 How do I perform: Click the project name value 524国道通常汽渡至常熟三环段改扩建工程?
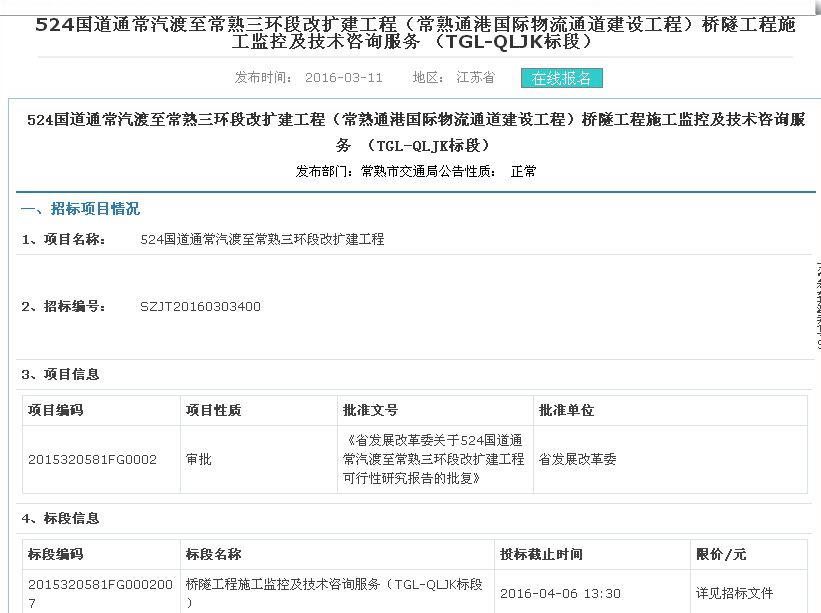click(x=262, y=240)
